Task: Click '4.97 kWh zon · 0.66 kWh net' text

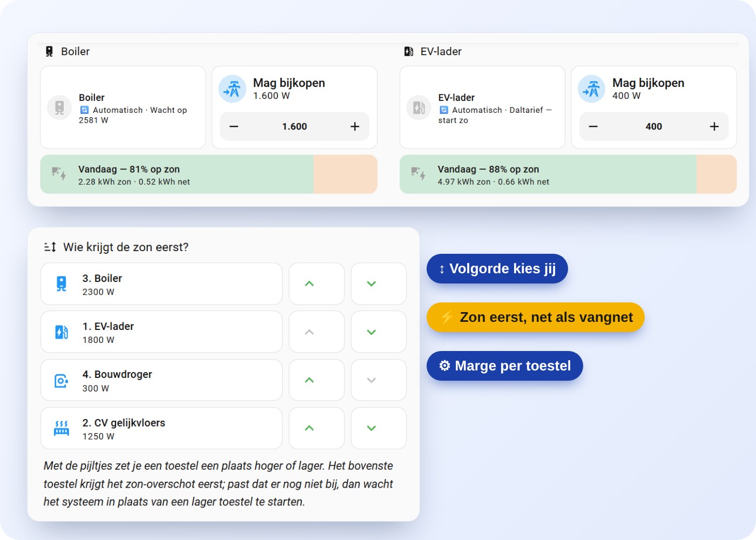Action: (x=494, y=182)
